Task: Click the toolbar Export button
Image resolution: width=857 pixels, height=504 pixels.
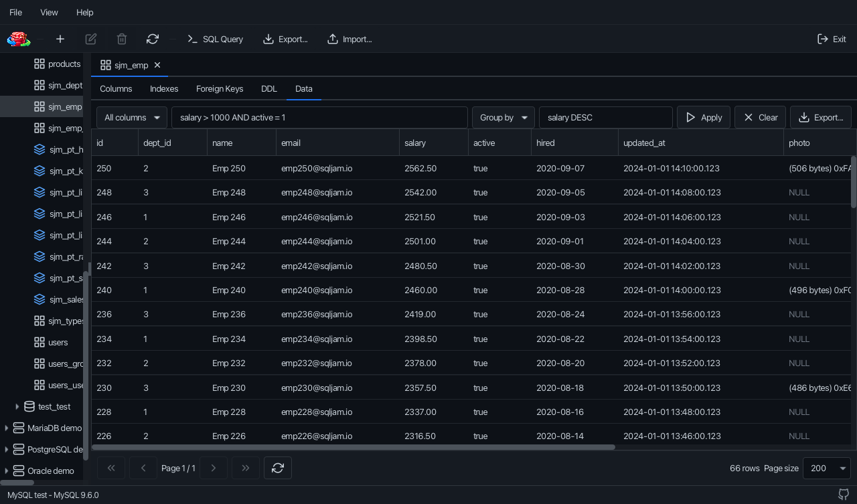Action: 285,39
